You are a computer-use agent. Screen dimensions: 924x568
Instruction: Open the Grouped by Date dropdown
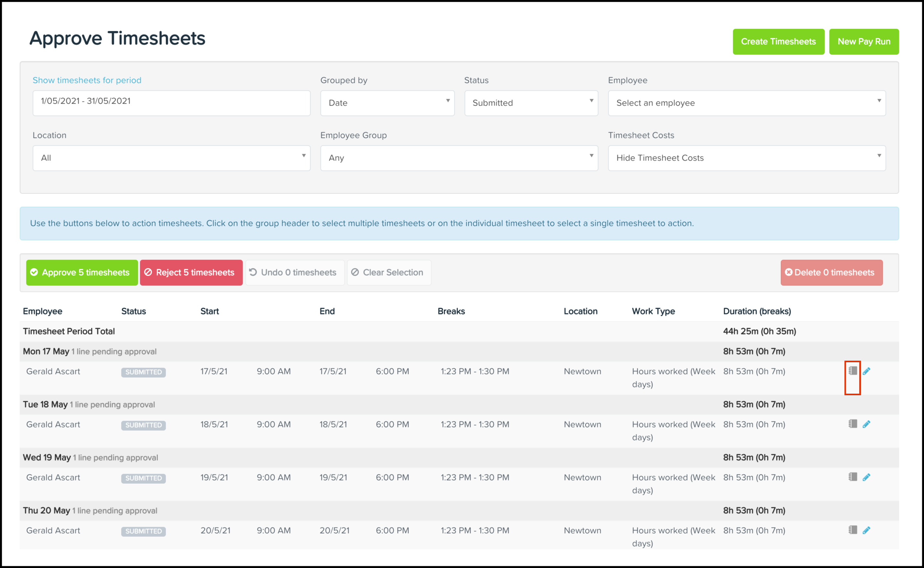click(x=387, y=103)
